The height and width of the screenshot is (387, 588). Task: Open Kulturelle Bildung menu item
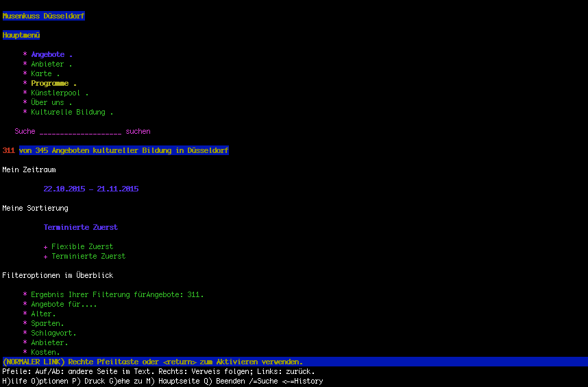point(68,112)
